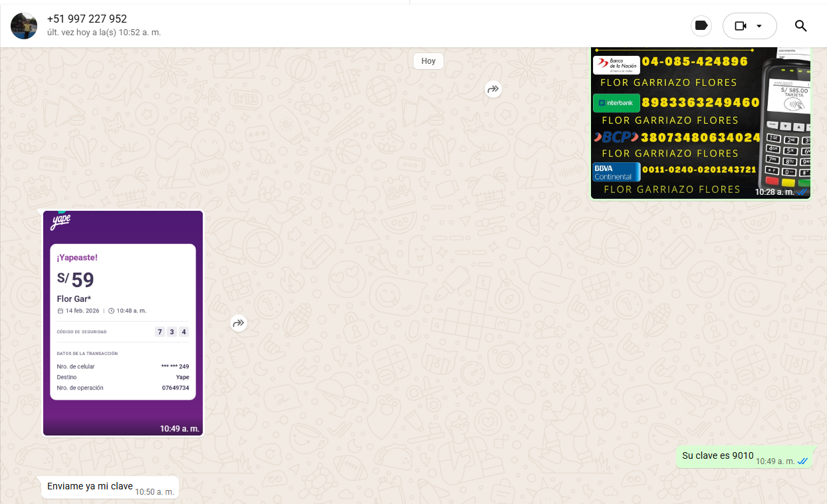
Task: Click the "Hoy" date chip
Action: coord(428,61)
